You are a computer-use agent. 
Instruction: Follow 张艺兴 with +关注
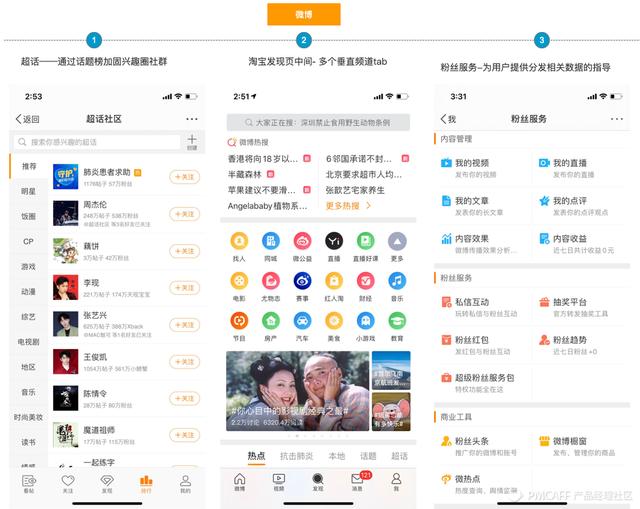tap(184, 325)
